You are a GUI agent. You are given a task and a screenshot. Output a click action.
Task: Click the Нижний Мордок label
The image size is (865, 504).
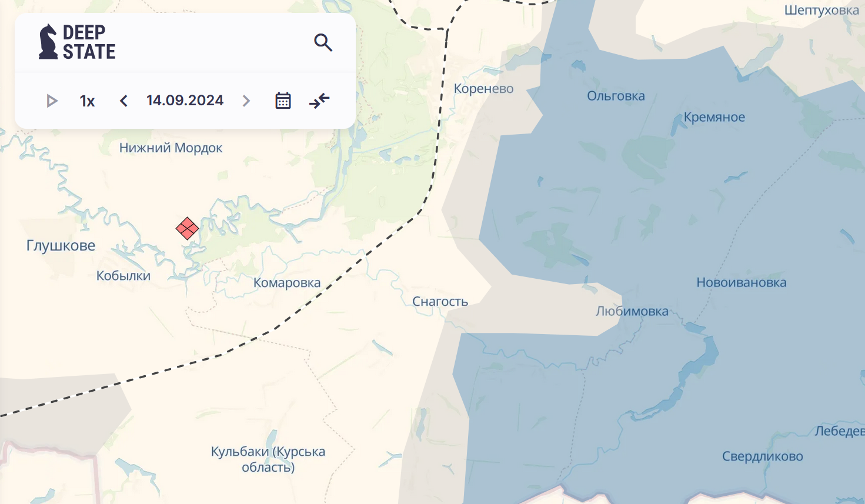point(171,148)
